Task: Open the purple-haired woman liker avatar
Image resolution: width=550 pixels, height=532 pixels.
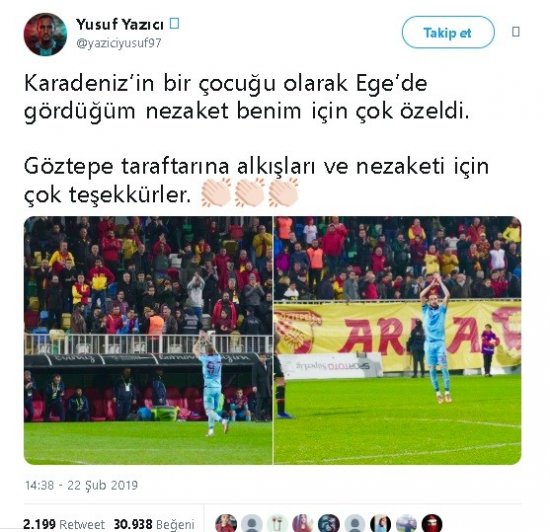Action: tap(303, 524)
